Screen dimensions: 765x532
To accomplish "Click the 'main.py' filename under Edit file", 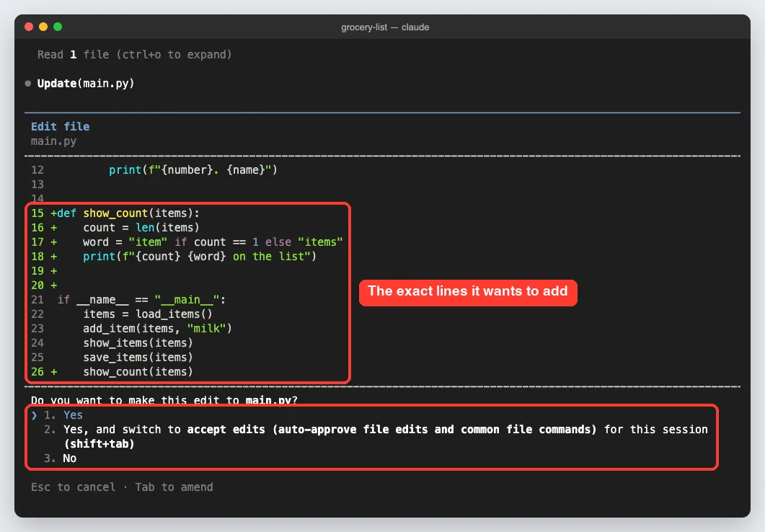I will 53,141.
